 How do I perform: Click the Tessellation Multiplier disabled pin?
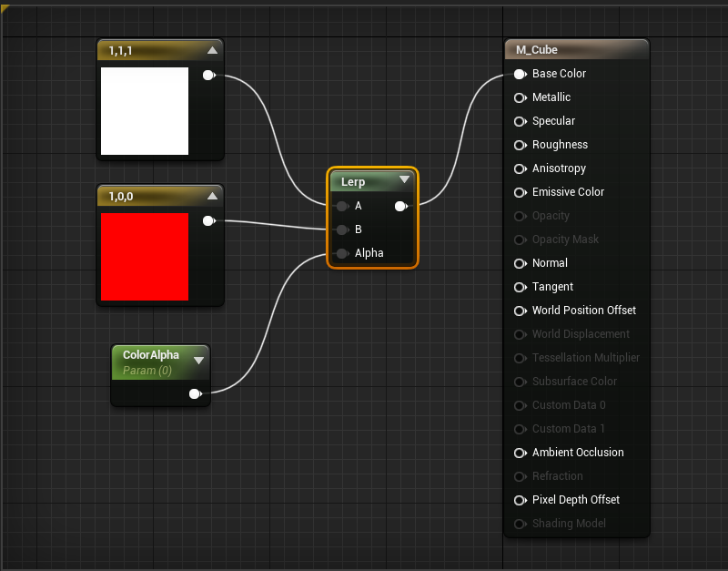click(520, 358)
